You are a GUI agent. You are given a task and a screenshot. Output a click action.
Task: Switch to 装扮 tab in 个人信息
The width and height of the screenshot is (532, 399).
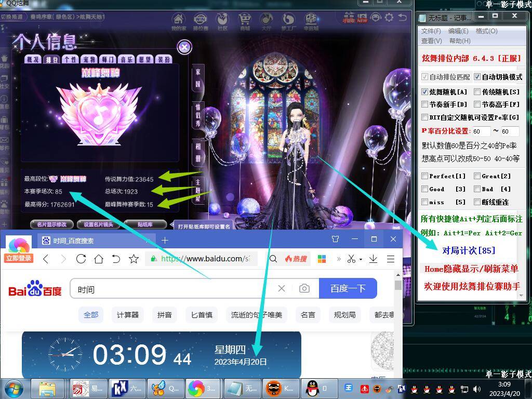(x=164, y=59)
